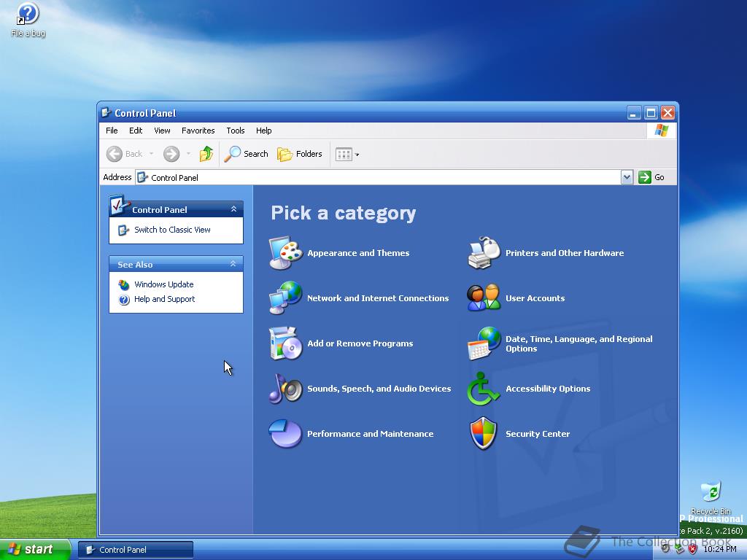Click the red security alert shield tray icon

click(x=693, y=549)
